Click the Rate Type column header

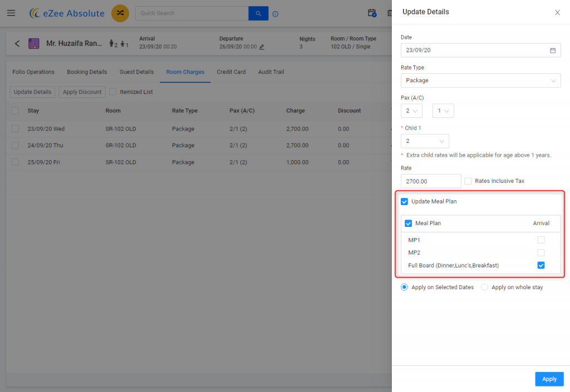(x=185, y=111)
